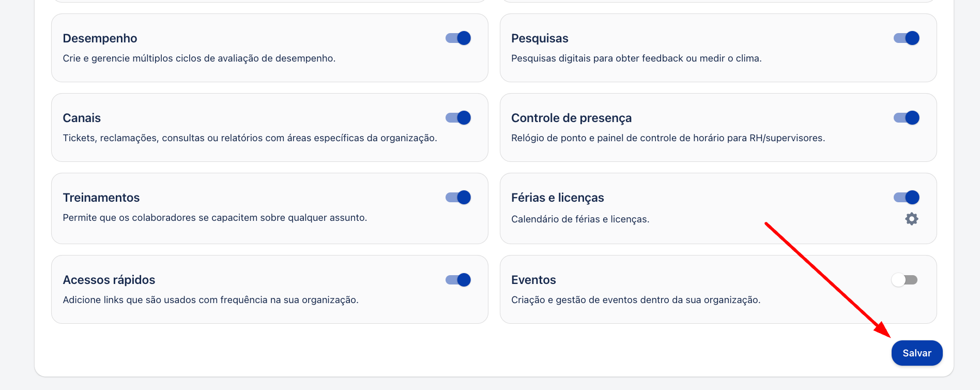
Task: Click the Calendário de férias e licenças description
Action: [x=580, y=219]
